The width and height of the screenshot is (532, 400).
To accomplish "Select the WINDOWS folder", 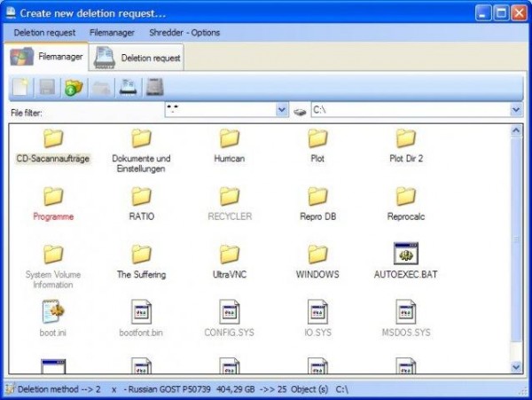I will coord(317,255).
